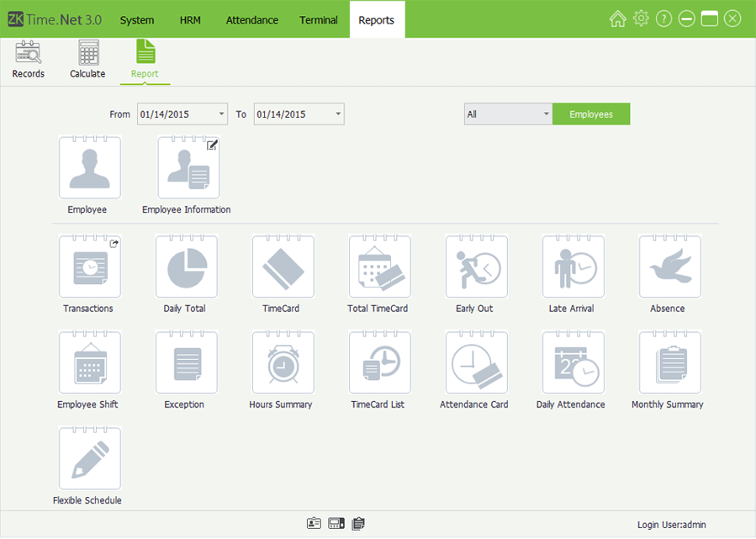Screen dimensions: 756x539
Task: Click the green Employees button
Action: (x=590, y=114)
